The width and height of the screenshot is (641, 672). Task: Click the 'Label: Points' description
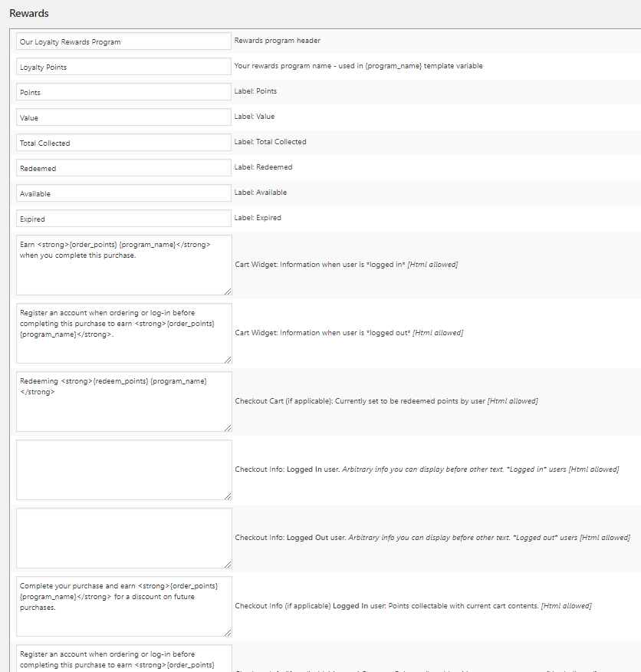point(255,91)
